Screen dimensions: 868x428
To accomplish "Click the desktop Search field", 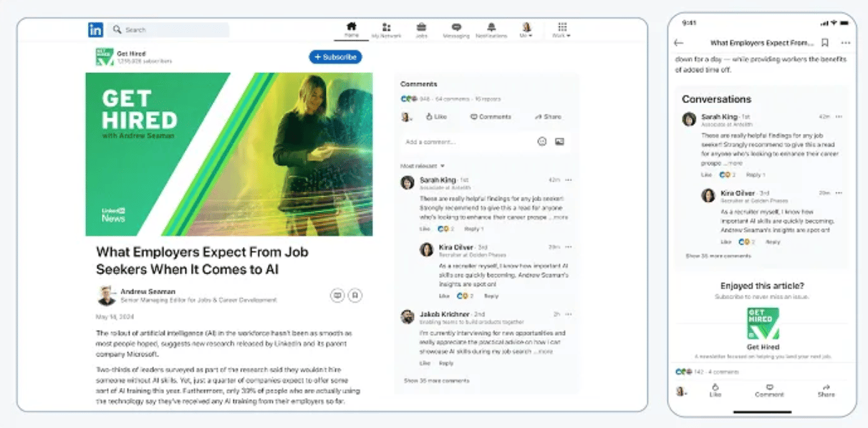I will 170,30.
